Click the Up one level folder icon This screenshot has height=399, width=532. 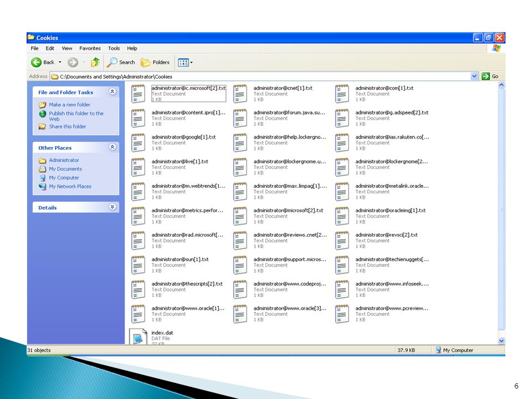[95, 63]
